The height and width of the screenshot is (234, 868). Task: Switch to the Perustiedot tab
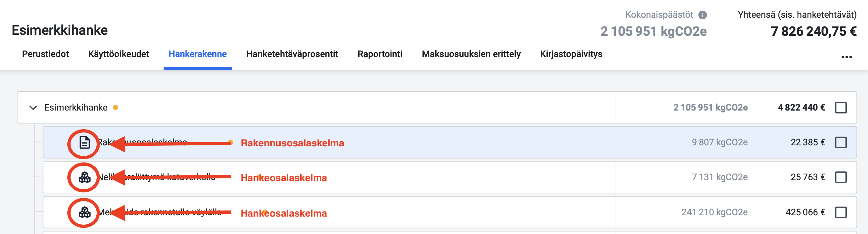pyautogui.click(x=45, y=54)
